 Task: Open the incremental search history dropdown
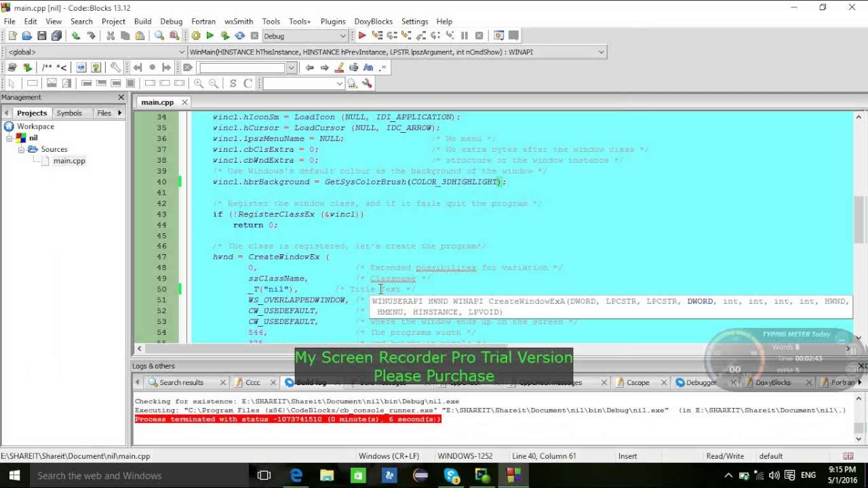click(292, 67)
